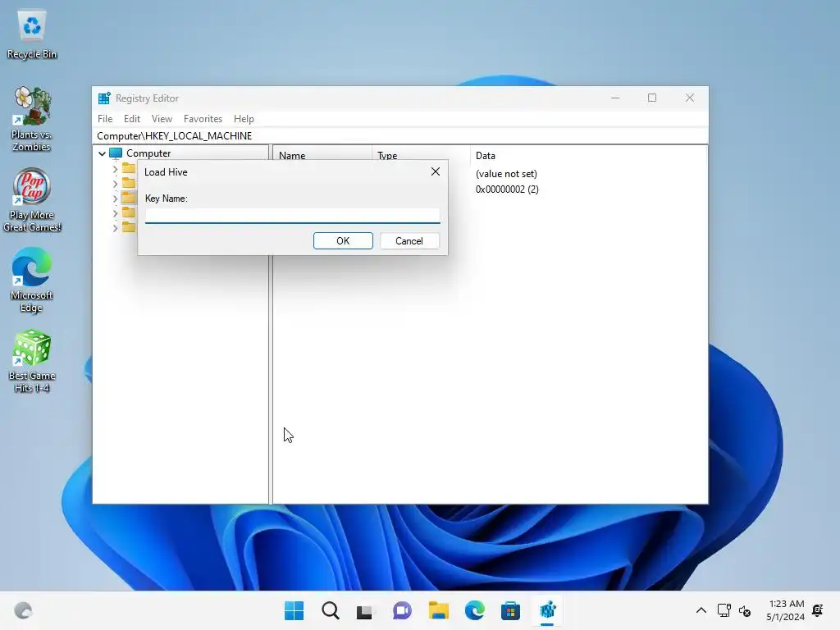Select Play More Great Games shortcut
The height and width of the screenshot is (630, 840).
click(32, 200)
